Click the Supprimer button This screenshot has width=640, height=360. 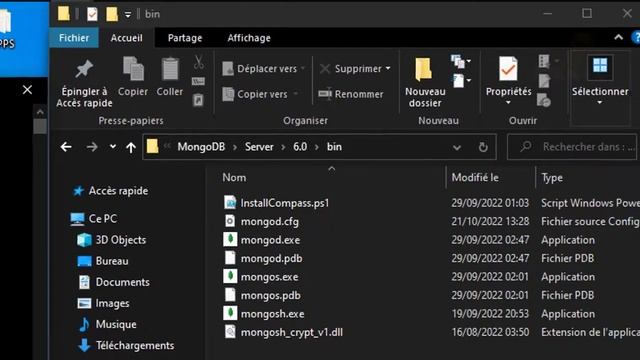(x=351, y=69)
